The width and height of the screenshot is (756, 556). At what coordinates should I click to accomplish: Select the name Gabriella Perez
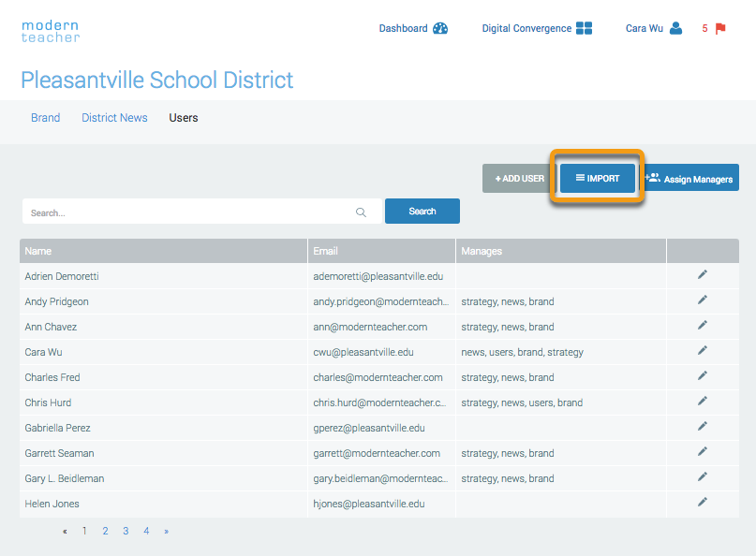(x=57, y=428)
